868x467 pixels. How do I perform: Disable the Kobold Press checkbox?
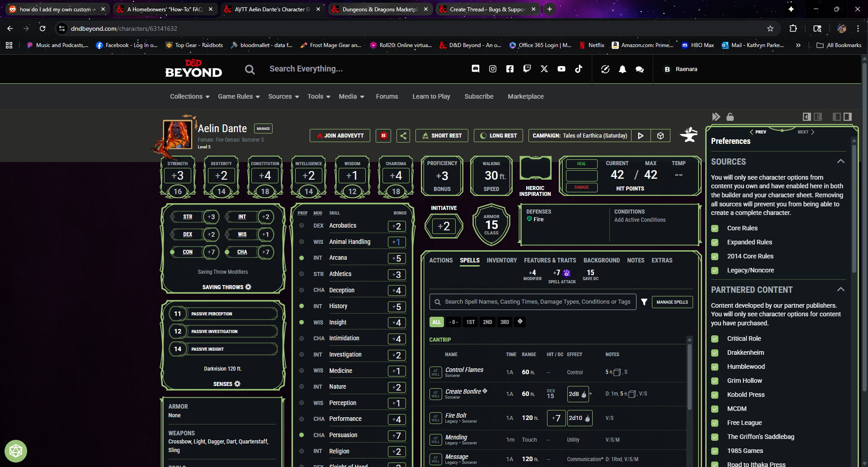point(715,395)
